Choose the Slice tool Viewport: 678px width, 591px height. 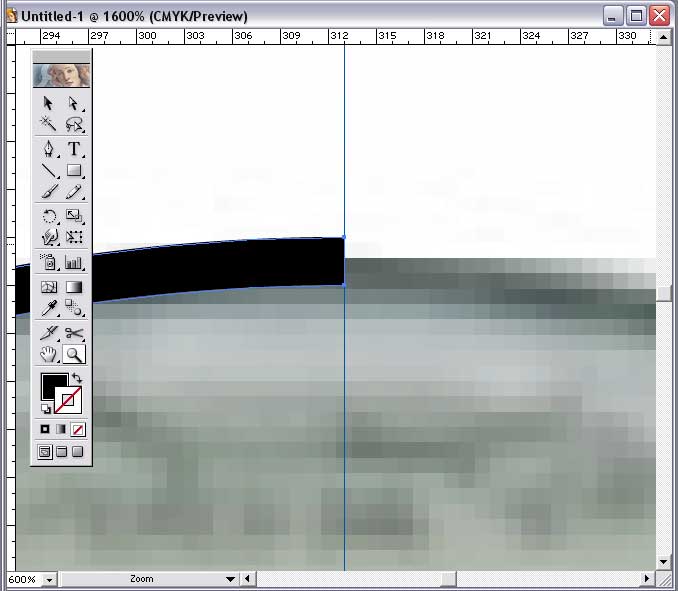coord(48,333)
